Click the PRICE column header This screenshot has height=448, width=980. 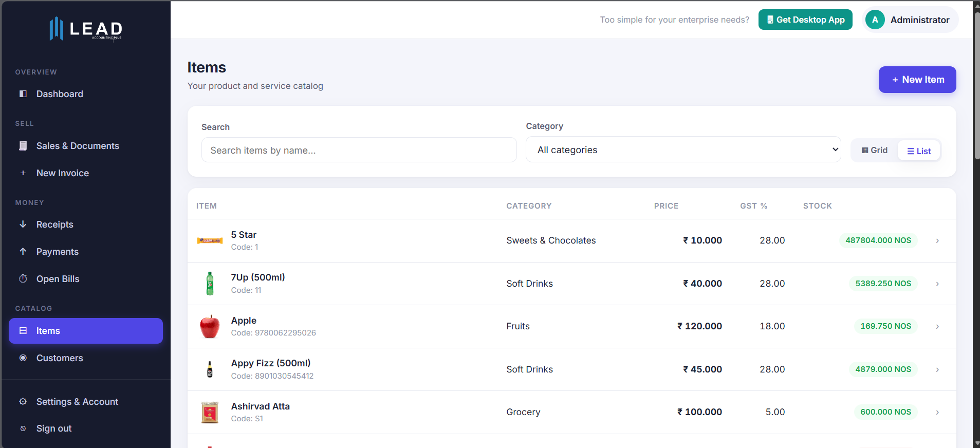tap(666, 206)
